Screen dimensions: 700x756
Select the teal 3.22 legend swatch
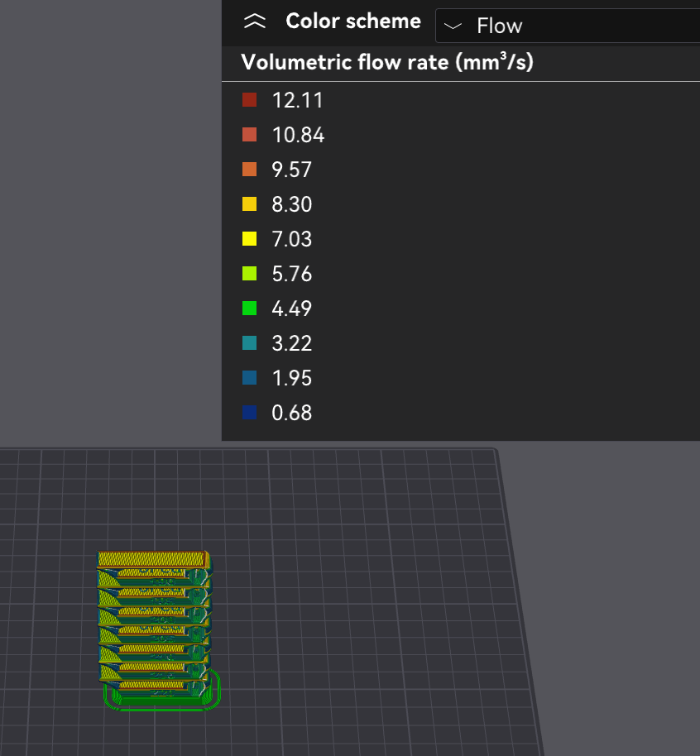[249, 343]
